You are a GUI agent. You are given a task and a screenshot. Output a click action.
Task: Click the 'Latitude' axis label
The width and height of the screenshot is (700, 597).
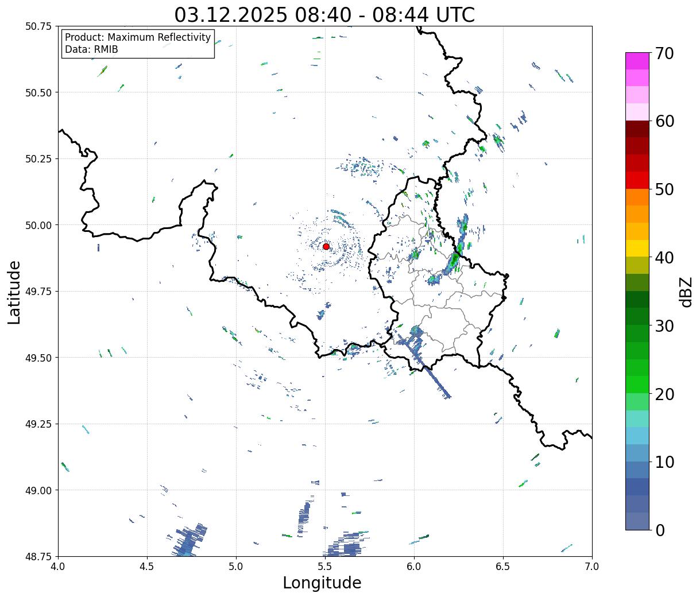pos(14,292)
